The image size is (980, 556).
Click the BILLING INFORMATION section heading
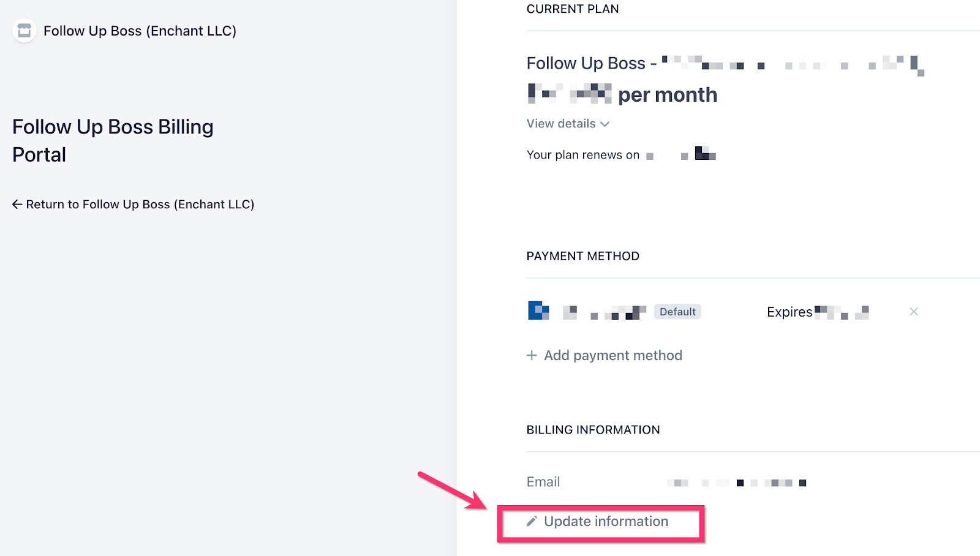click(x=593, y=430)
